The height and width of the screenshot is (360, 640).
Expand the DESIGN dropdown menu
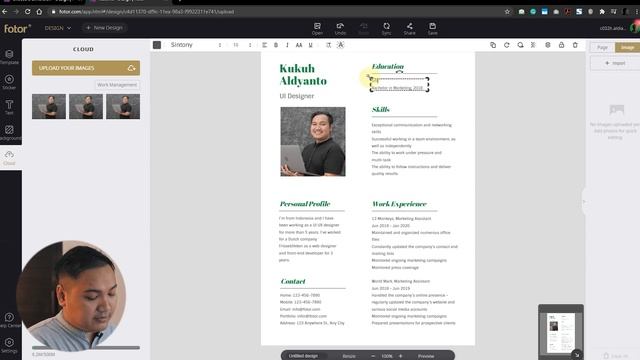pos(58,28)
